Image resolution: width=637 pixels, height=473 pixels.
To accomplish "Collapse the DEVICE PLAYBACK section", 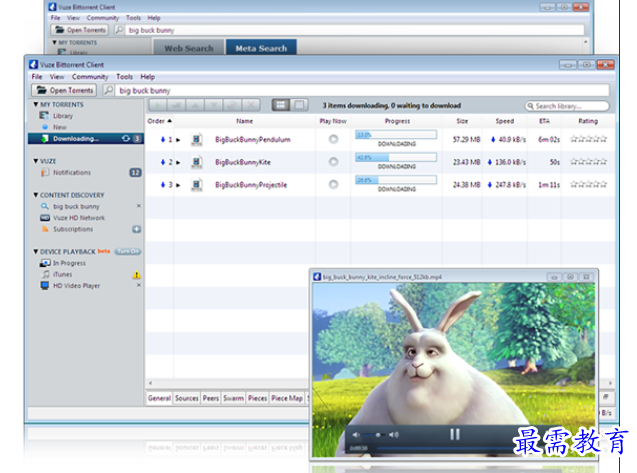I will pyautogui.click(x=36, y=252).
